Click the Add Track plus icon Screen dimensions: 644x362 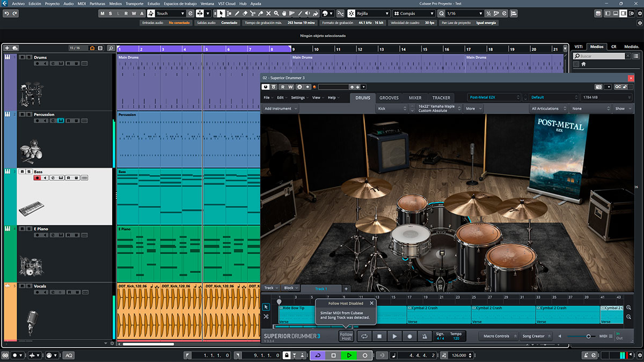[x=6, y=48]
